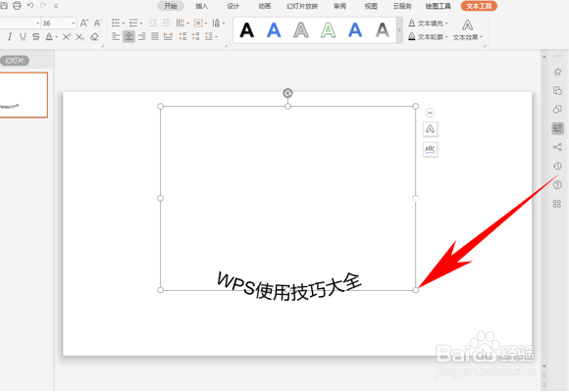Viewport: 569px width, 392px height.
Task: Apply the gray outlined A text style
Action: tap(301, 30)
